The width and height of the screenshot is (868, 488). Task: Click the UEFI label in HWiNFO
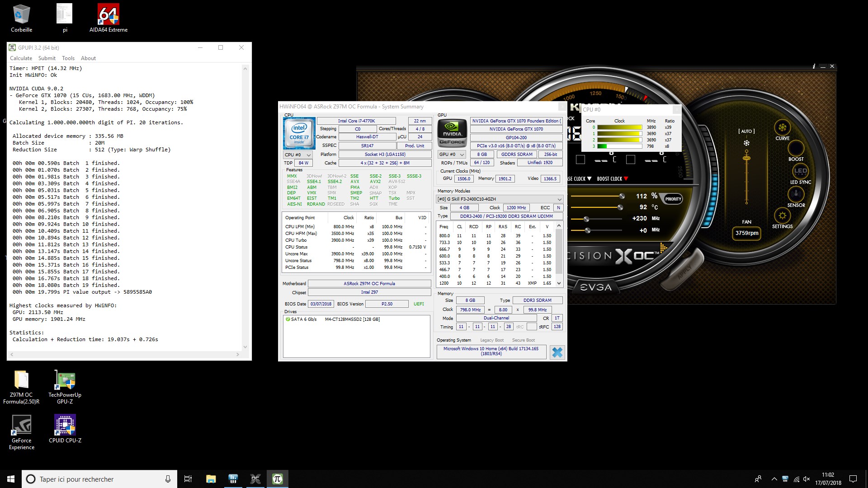click(x=419, y=304)
